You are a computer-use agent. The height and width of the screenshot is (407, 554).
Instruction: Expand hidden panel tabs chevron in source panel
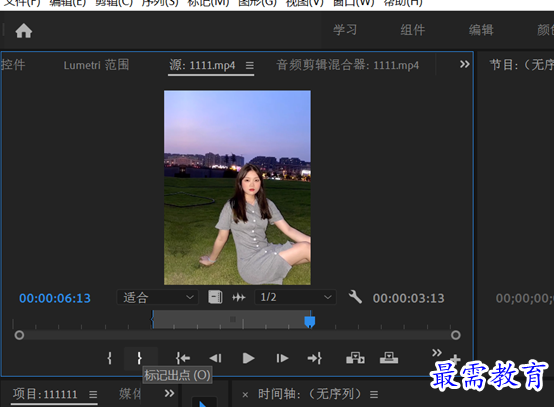[465, 64]
